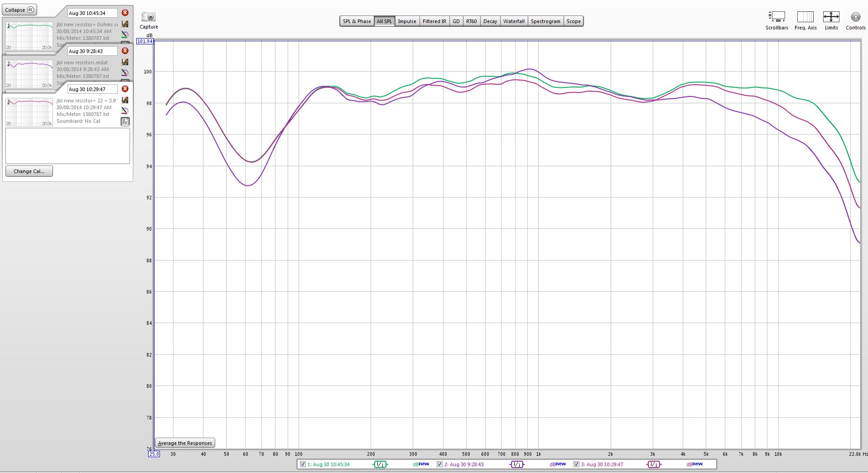Switch to the GD tab
Viewport: 868px width, 473px height.
[x=456, y=21]
